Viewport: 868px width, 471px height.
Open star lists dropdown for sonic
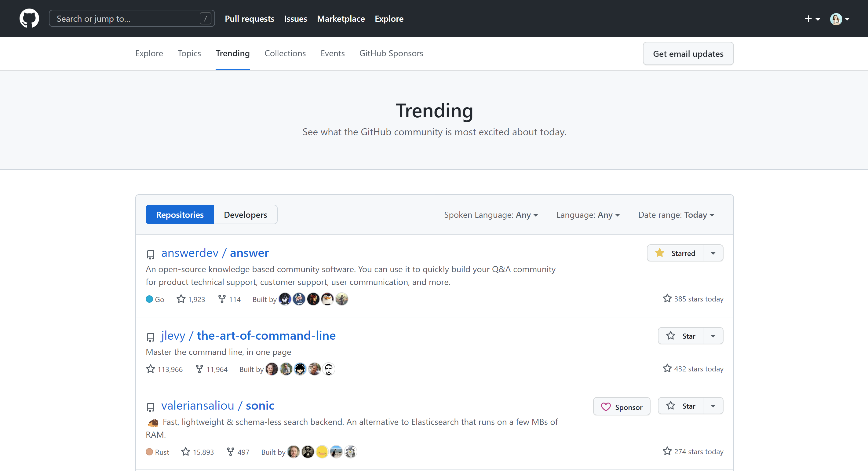(x=713, y=406)
